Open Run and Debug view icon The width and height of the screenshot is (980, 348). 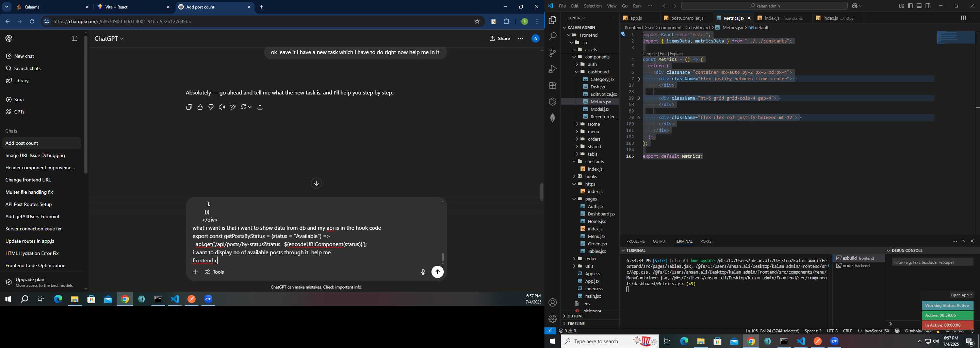click(x=552, y=69)
